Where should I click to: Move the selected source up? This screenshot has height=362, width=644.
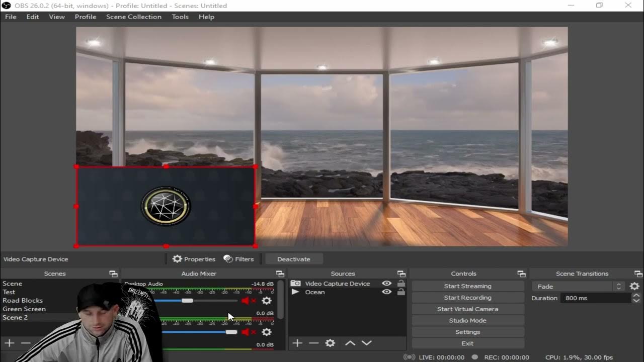[350, 343]
